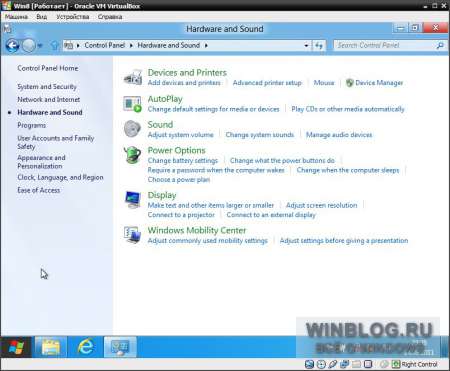
Task: Open System and Security category
Action: 47,87
